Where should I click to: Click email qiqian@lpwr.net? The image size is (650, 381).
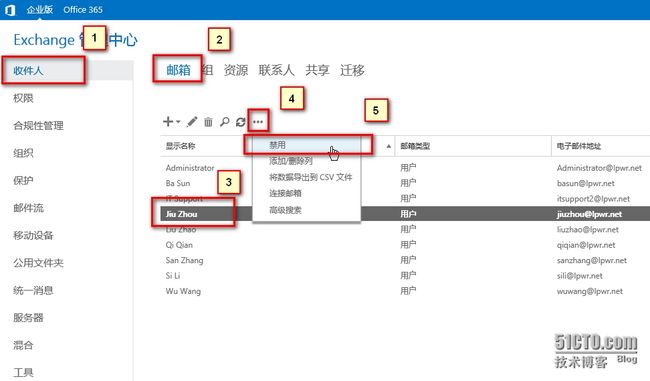[x=586, y=245]
